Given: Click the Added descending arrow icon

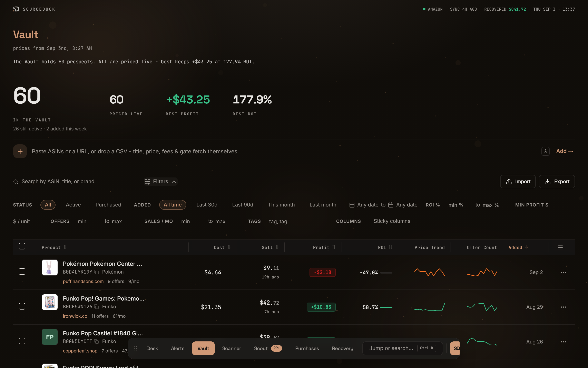Looking at the screenshot, I should [x=526, y=247].
